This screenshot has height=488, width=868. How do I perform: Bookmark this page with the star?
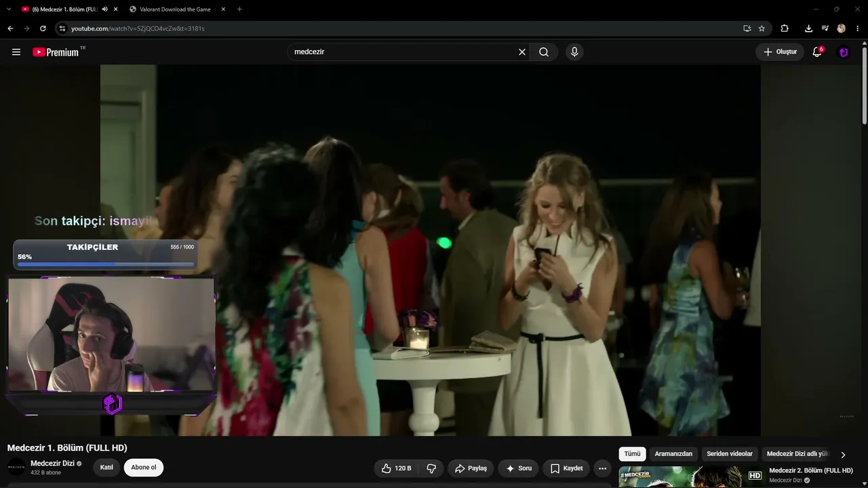pos(762,28)
